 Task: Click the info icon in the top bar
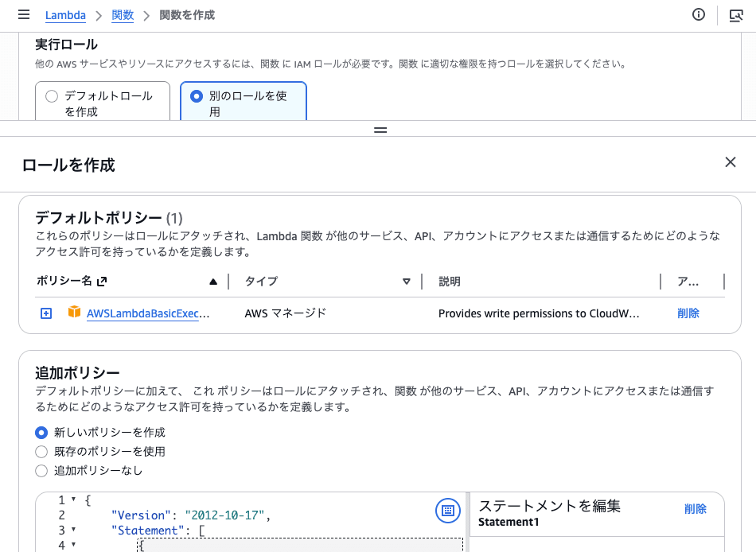coord(699,14)
